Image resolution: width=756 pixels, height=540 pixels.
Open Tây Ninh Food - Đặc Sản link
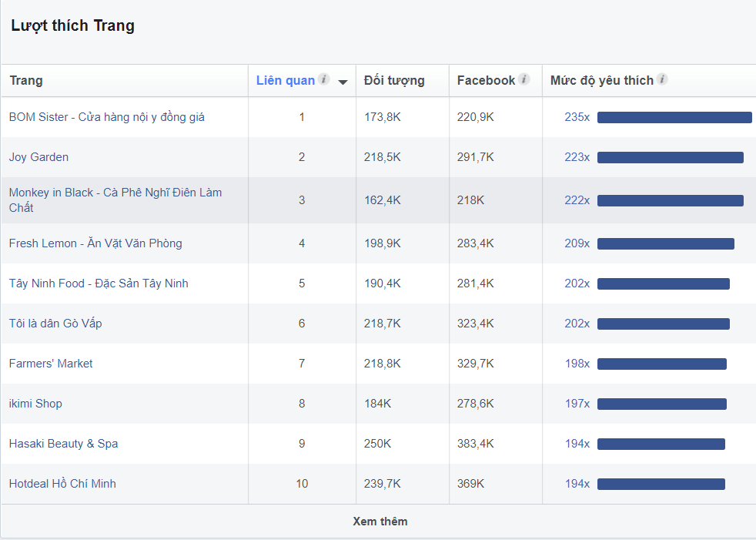pos(99,283)
